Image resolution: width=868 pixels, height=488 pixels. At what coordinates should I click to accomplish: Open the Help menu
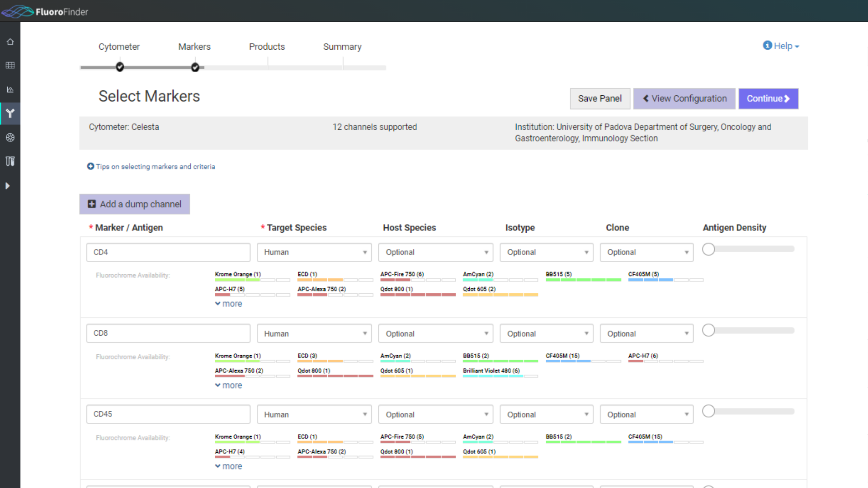781,46
